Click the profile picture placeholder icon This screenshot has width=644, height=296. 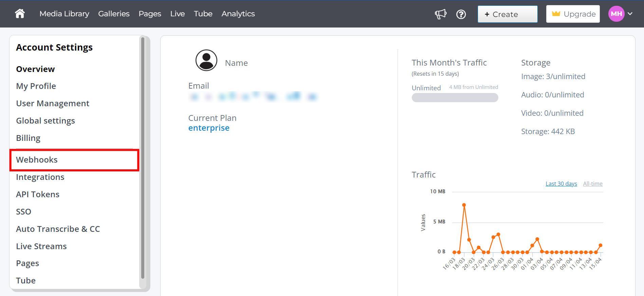[x=206, y=60]
